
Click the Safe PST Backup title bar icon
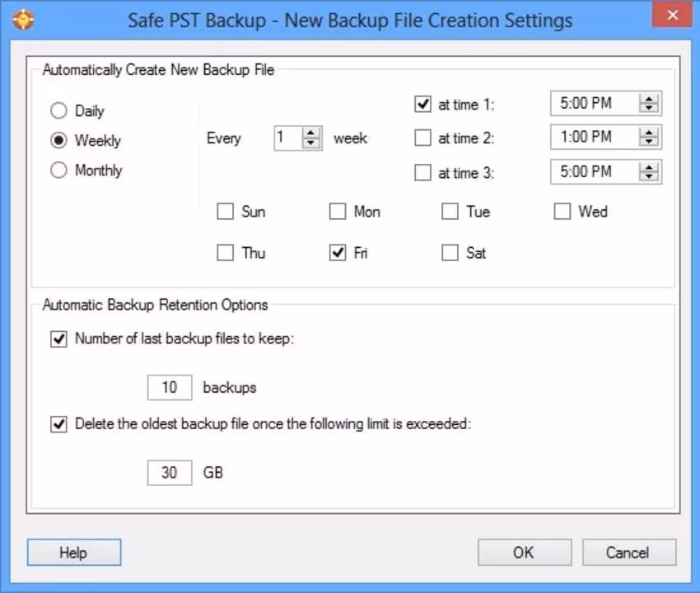click(x=24, y=18)
